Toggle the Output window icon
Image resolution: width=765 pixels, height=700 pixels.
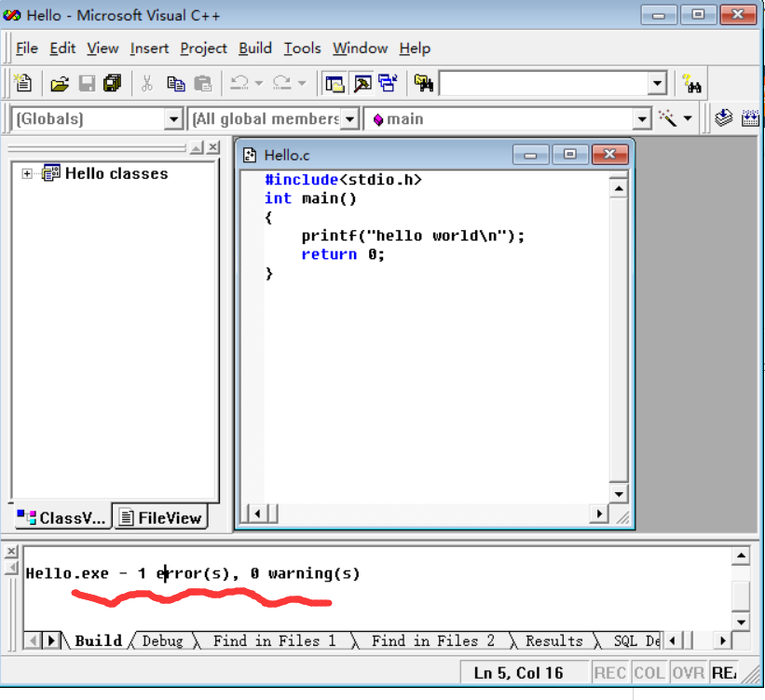pos(362,84)
